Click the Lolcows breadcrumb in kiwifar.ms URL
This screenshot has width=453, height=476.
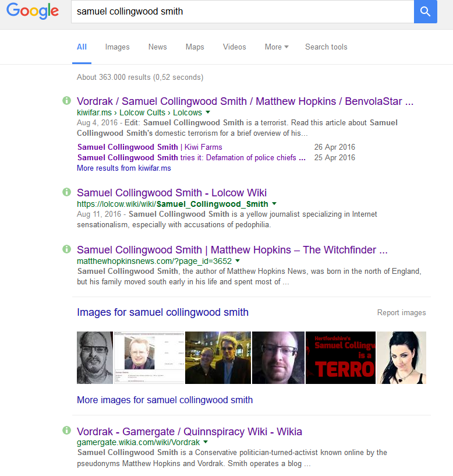click(187, 112)
